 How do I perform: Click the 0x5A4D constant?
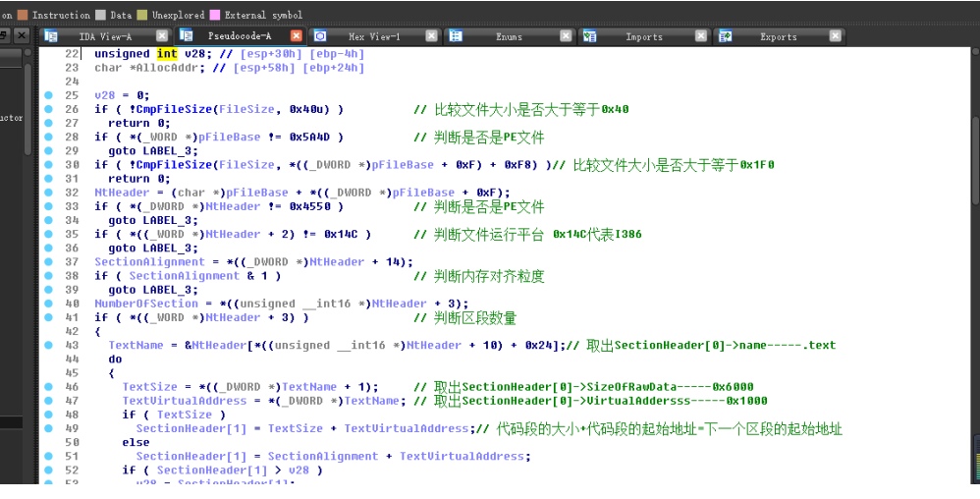point(310,137)
